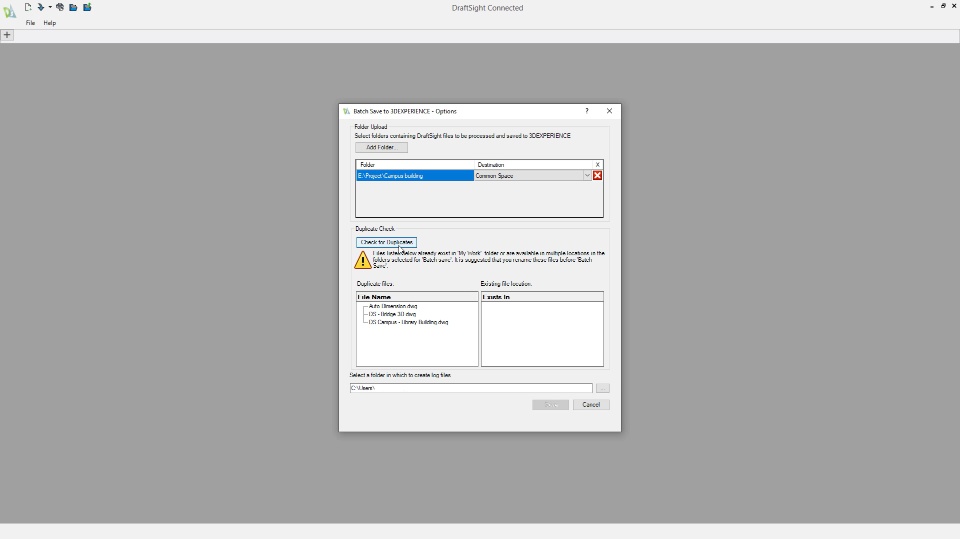Click the New document toolbar icon
This screenshot has width=960, height=539.
click(28, 7)
